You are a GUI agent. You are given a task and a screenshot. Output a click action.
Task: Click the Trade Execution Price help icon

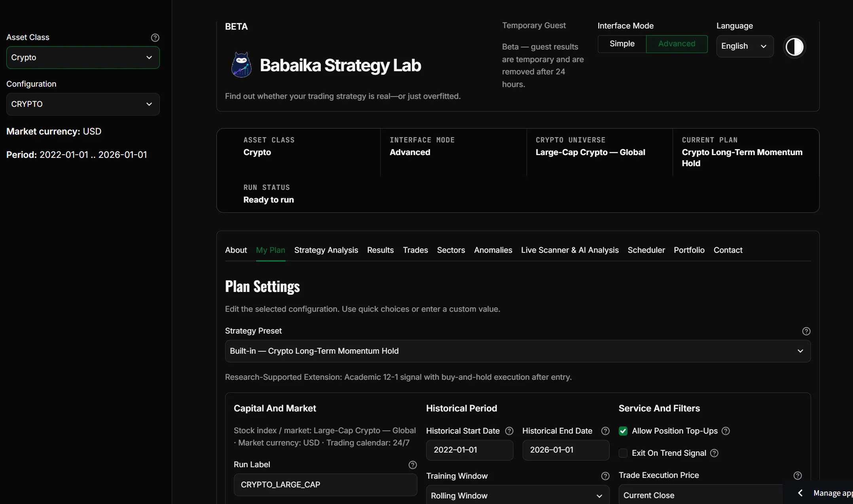click(798, 476)
